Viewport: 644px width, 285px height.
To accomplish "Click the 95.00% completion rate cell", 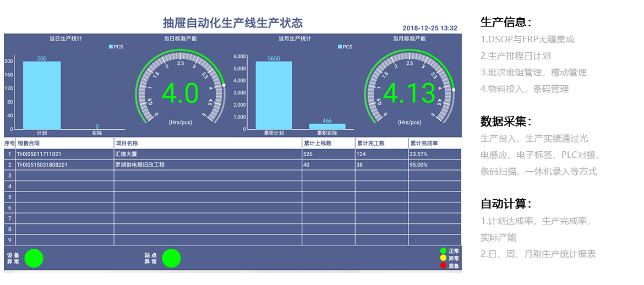I will point(419,165).
